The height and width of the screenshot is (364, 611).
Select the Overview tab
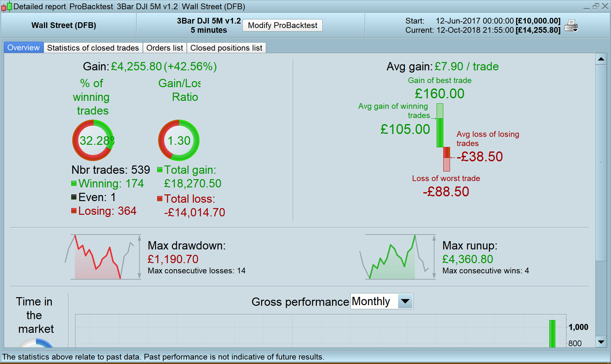[x=24, y=48]
